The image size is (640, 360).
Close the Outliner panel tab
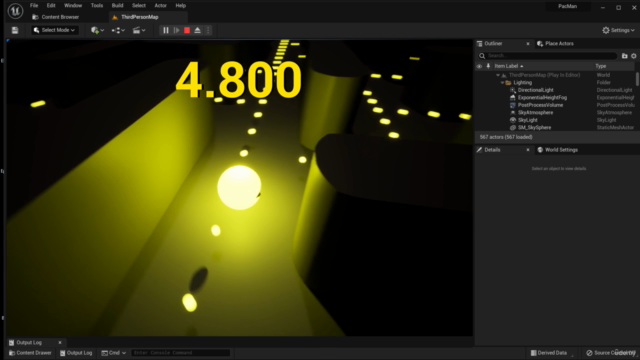pos(528,44)
